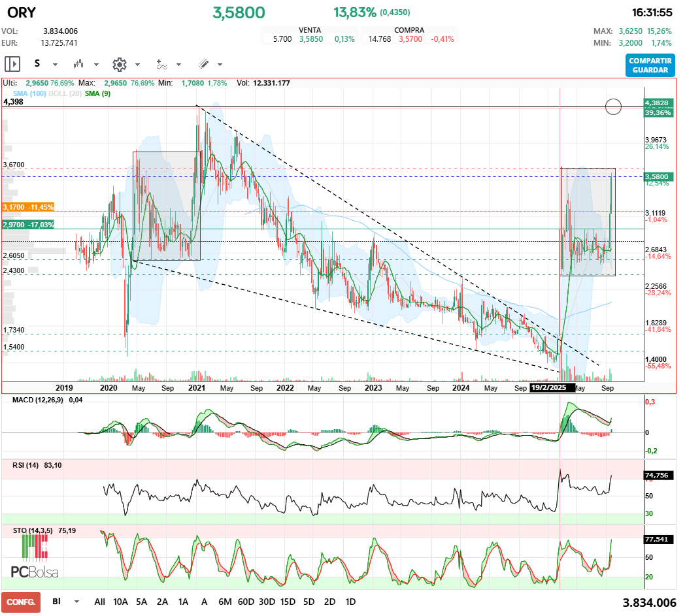Select the 1D time range

[350, 602]
